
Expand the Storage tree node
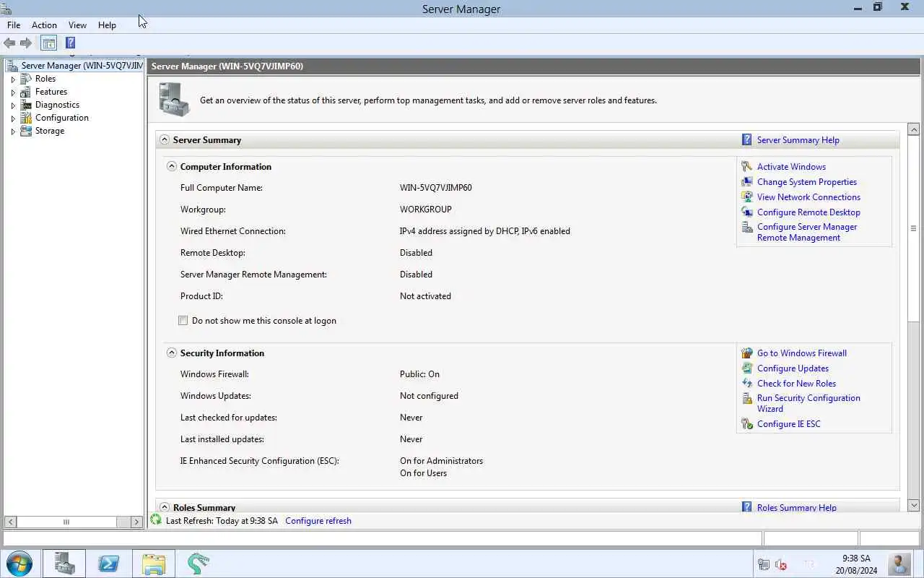(13, 131)
